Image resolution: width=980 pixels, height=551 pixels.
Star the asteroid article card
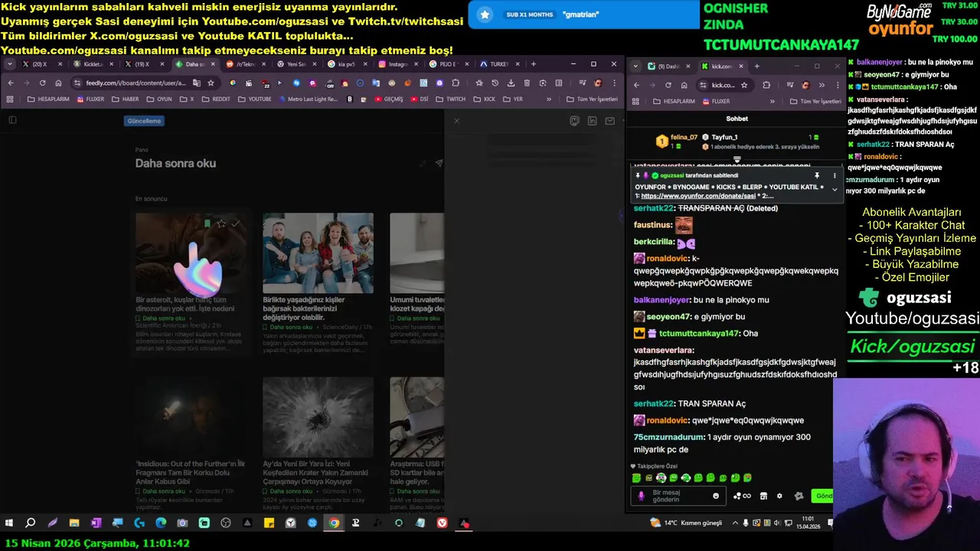coord(221,223)
